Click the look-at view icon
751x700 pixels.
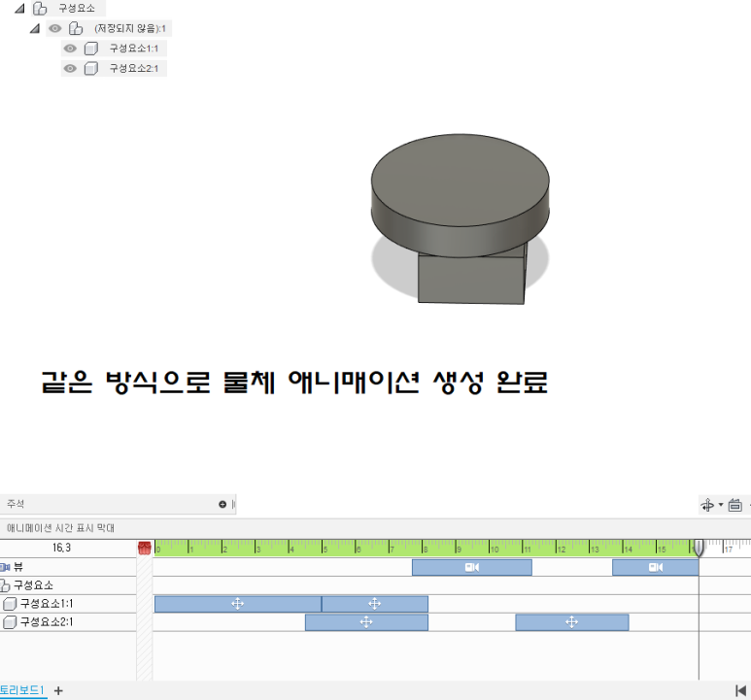(x=735, y=505)
